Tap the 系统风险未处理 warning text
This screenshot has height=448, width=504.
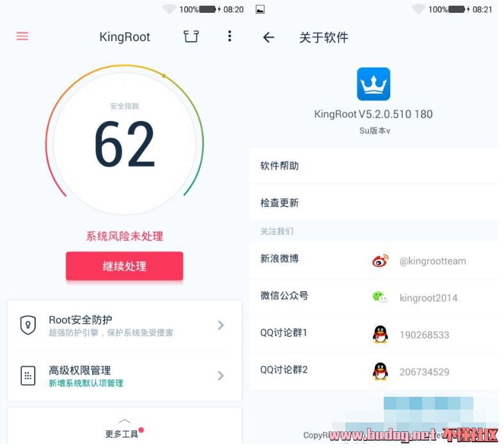(124, 236)
